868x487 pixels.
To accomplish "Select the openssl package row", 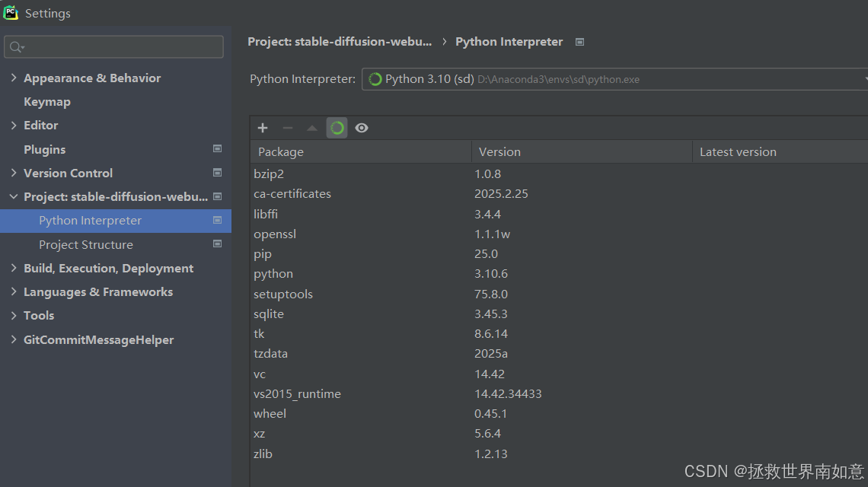I will point(559,234).
